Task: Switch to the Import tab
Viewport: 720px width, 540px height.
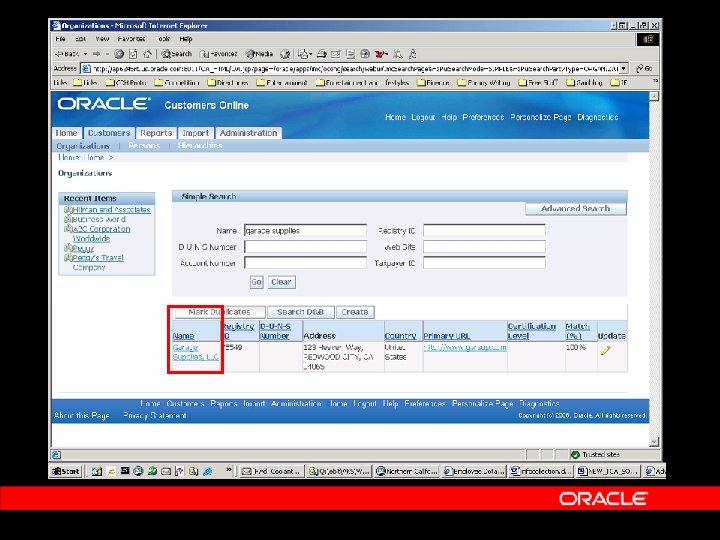Action: (196, 133)
